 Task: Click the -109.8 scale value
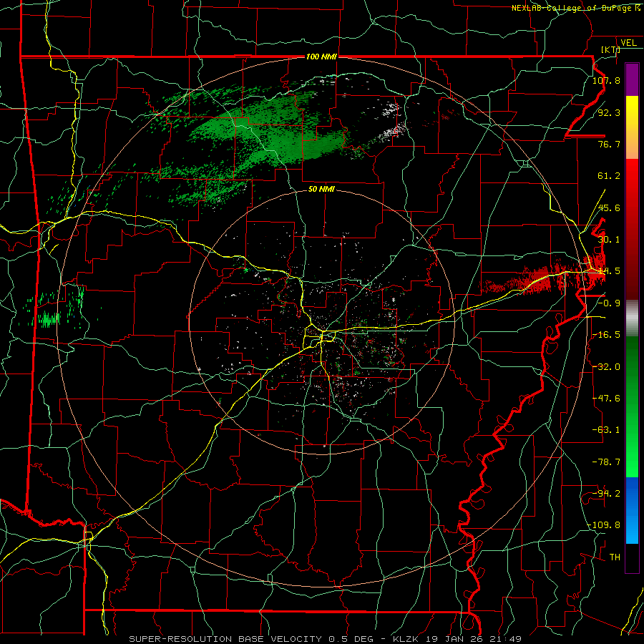[x=604, y=525]
